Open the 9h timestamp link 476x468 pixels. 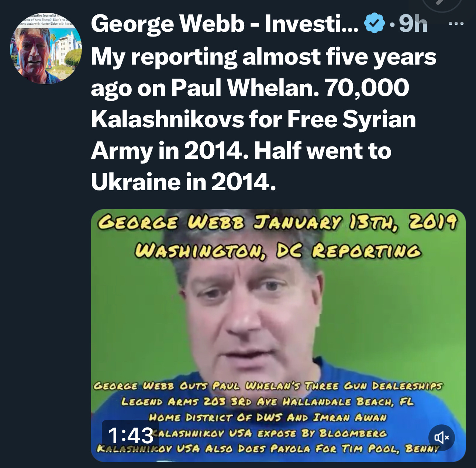point(413,23)
